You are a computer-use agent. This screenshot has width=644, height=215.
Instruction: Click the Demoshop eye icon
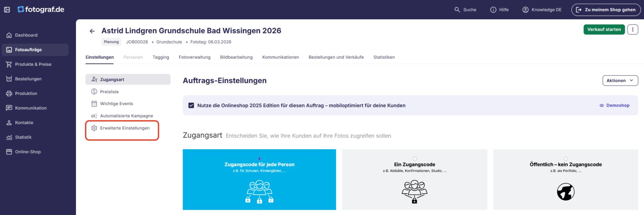[x=602, y=106]
